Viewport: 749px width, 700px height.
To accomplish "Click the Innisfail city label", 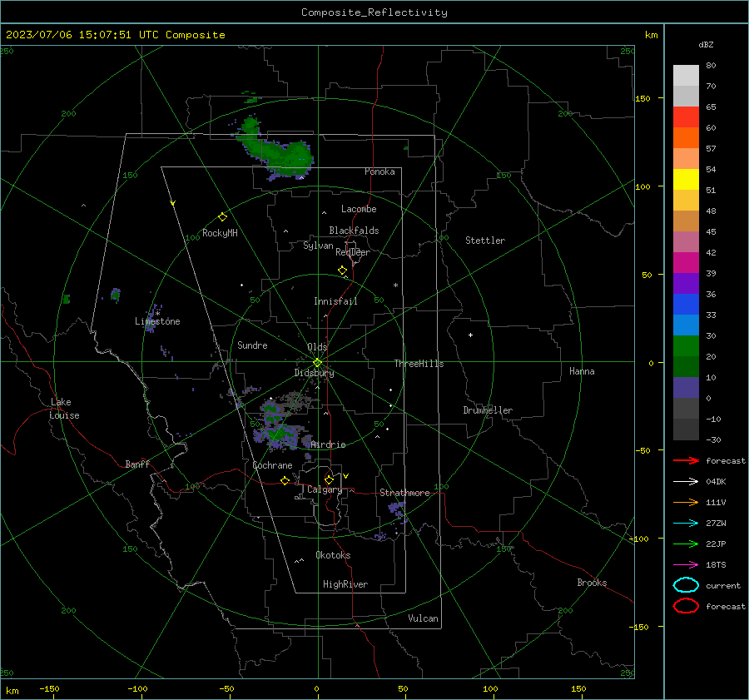I will tap(335, 301).
